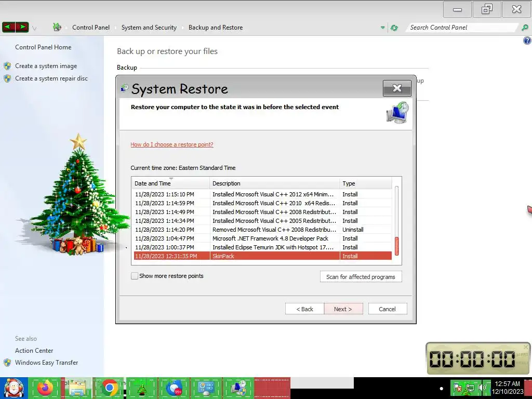Switch to System Restore taskbar icon
532x399 pixels.
coord(238,388)
